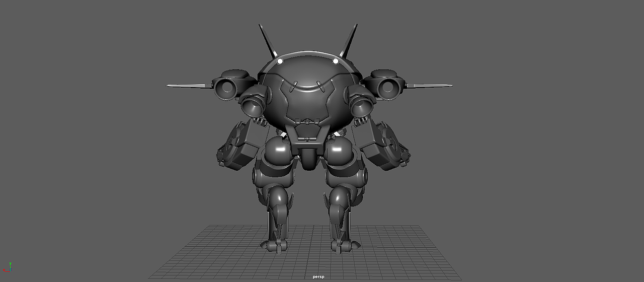644x282 pixels.
Task: Select the right upright antenna spike
Action: tap(349, 40)
